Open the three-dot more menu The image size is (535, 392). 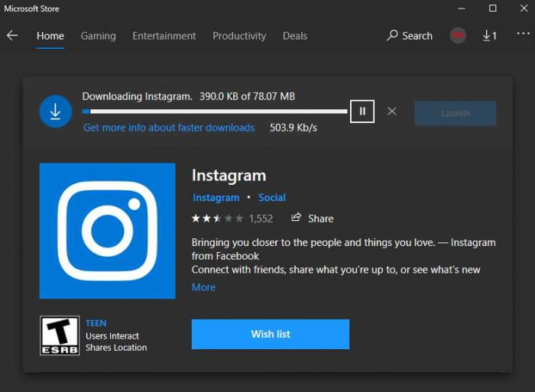(x=523, y=34)
